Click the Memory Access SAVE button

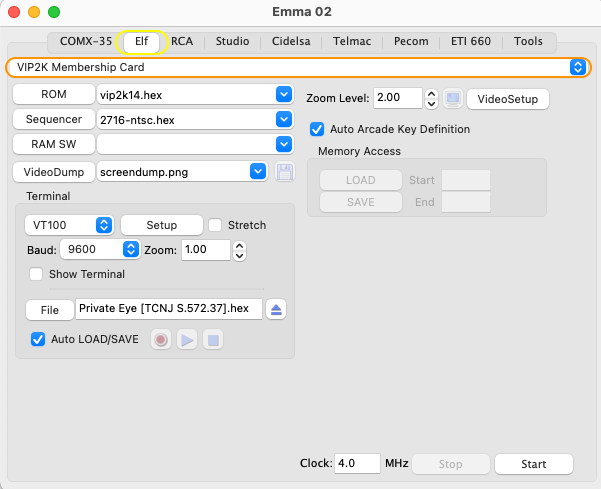tap(361, 202)
